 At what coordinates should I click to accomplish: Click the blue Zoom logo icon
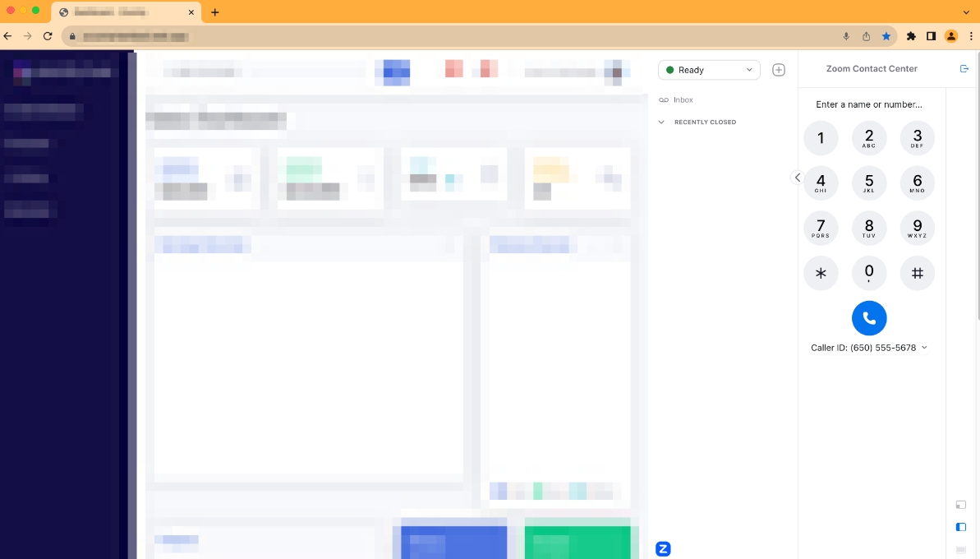[663, 549]
